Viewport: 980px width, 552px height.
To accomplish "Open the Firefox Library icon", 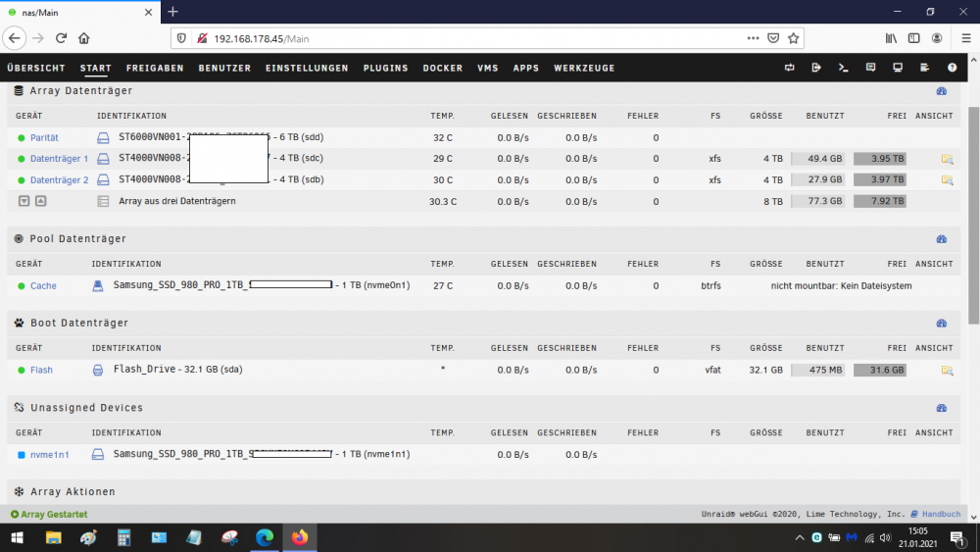I will point(891,38).
